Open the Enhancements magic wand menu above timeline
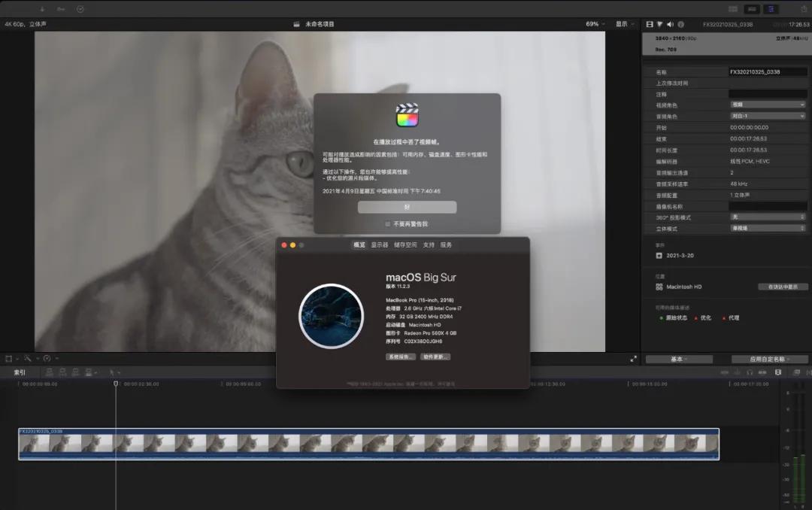This screenshot has width=812, height=510. point(28,359)
